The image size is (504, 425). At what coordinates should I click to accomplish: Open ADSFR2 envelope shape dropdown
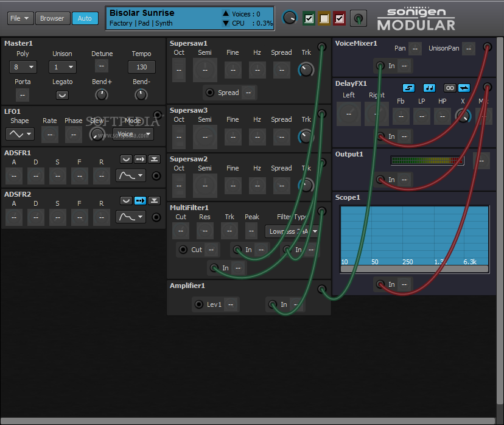coord(131,217)
